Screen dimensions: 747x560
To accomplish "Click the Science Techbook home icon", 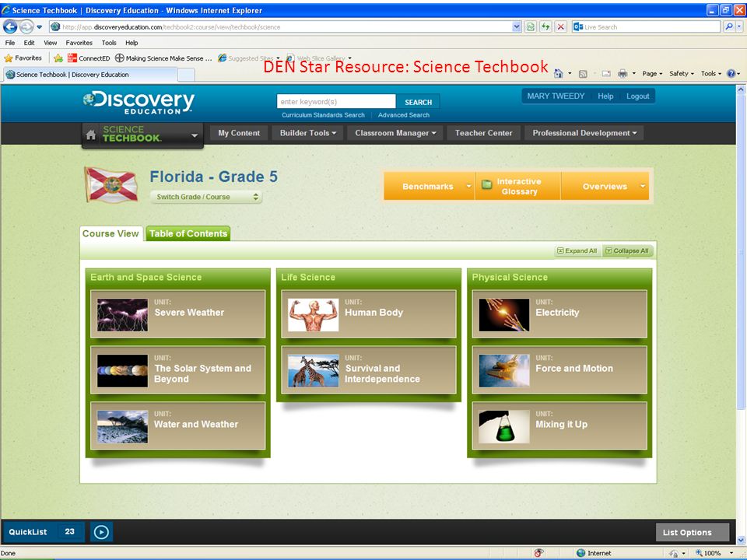I will (90, 135).
